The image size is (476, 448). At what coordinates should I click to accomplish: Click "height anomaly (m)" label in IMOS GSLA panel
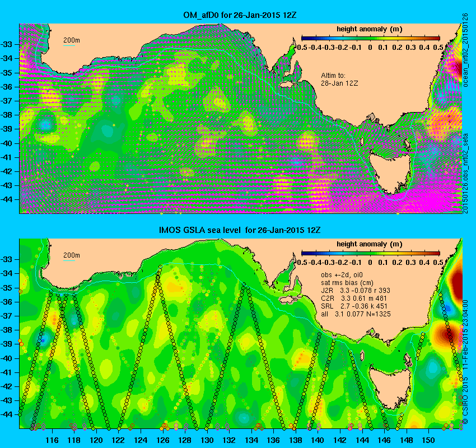[370, 244]
